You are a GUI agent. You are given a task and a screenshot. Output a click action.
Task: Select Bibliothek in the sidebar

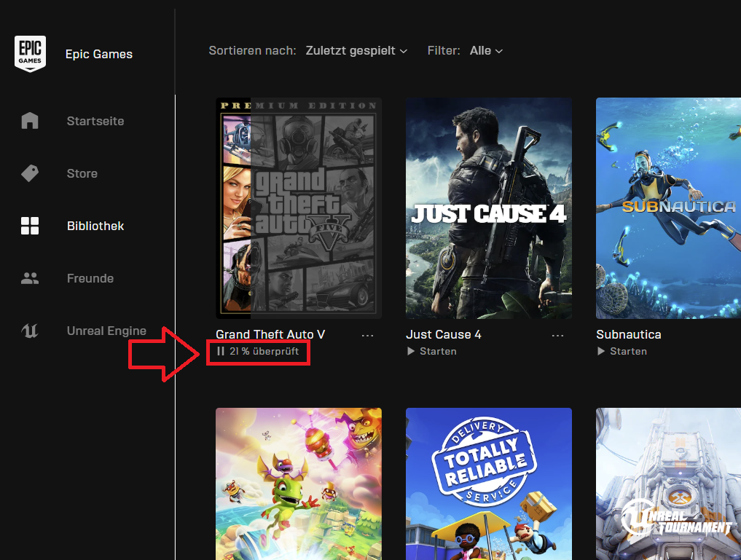point(95,226)
